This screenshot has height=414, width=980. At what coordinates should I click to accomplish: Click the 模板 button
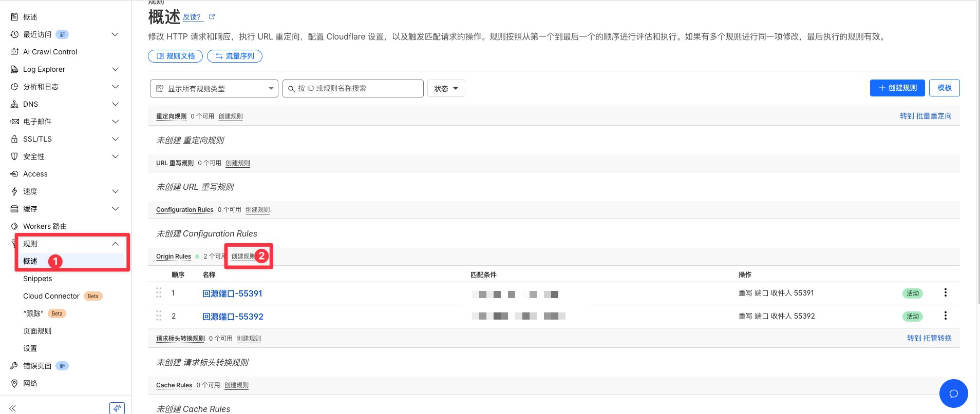[x=945, y=88]
